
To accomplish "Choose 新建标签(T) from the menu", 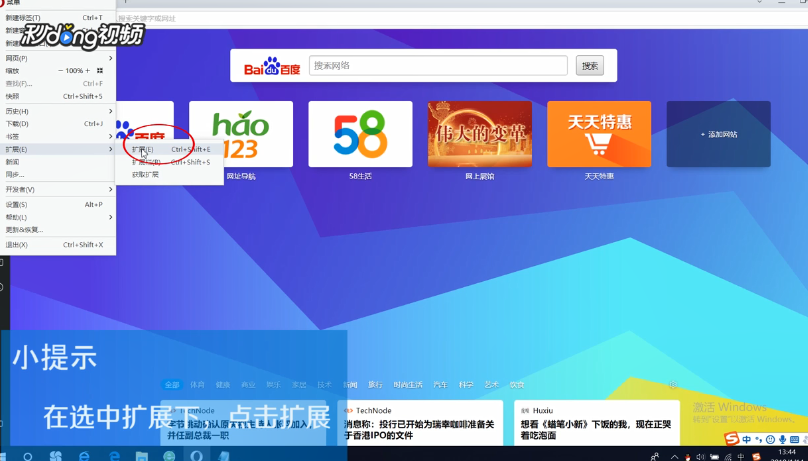I will pyautogui.click(x=58, y=18).
